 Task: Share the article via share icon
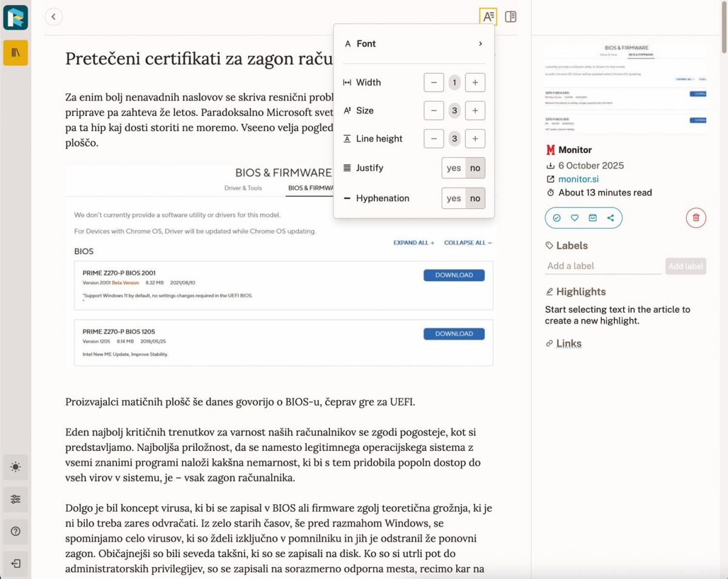click(610, 218)
